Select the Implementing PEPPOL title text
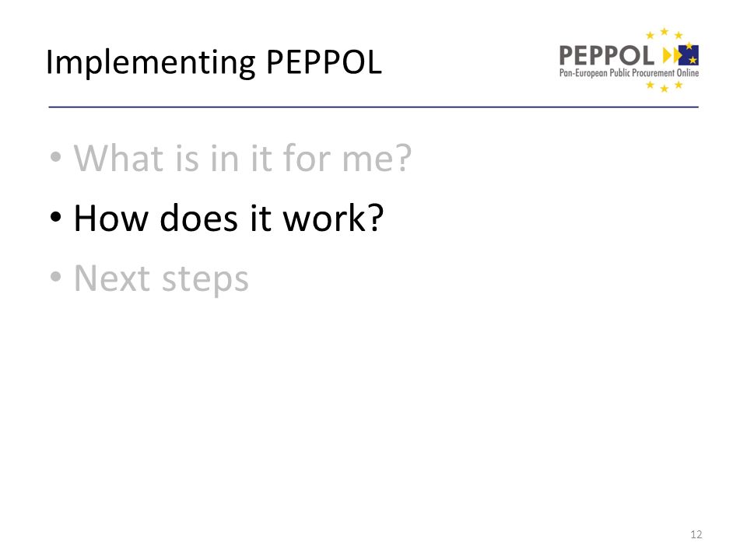 214,62
